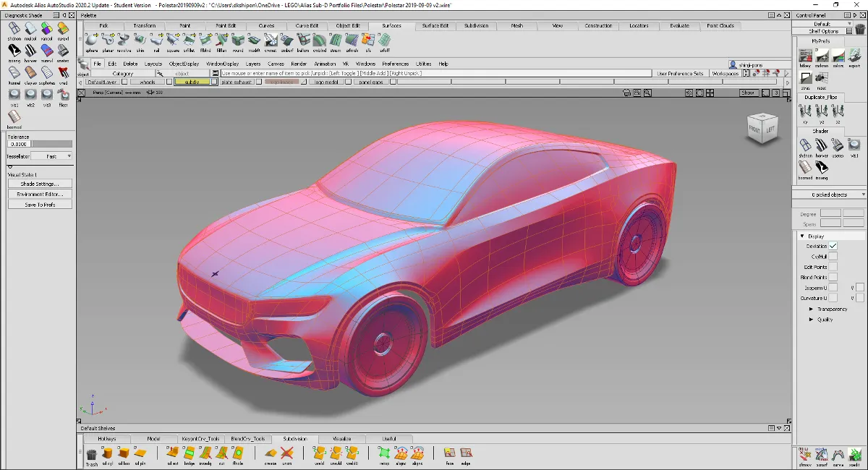Uncheck the Deviation checkbox

[833, 247]
